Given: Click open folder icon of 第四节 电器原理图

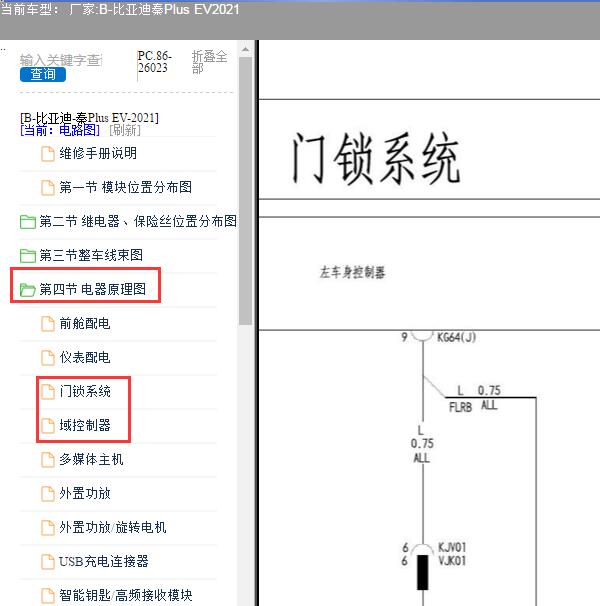Looking at the screenshot, I should pos(28,289).
